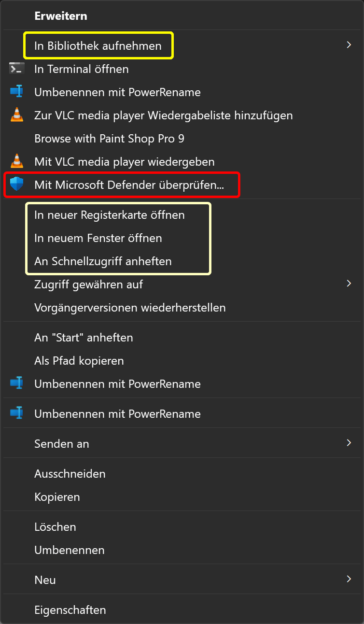
Task: Expand the Neu submenu chevron
Action: tap(349, 580)
